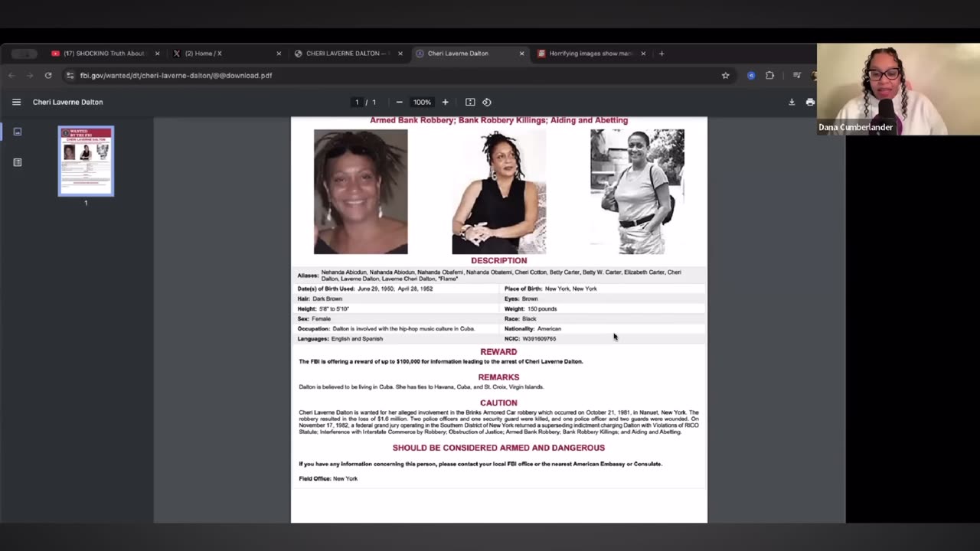Close the Horrifying images show tab
Screen dimensions: 980x551
[643, 54]
